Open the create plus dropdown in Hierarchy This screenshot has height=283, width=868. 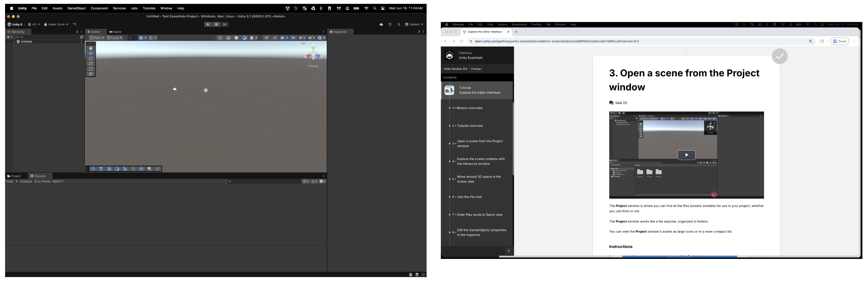coord(10,37)
